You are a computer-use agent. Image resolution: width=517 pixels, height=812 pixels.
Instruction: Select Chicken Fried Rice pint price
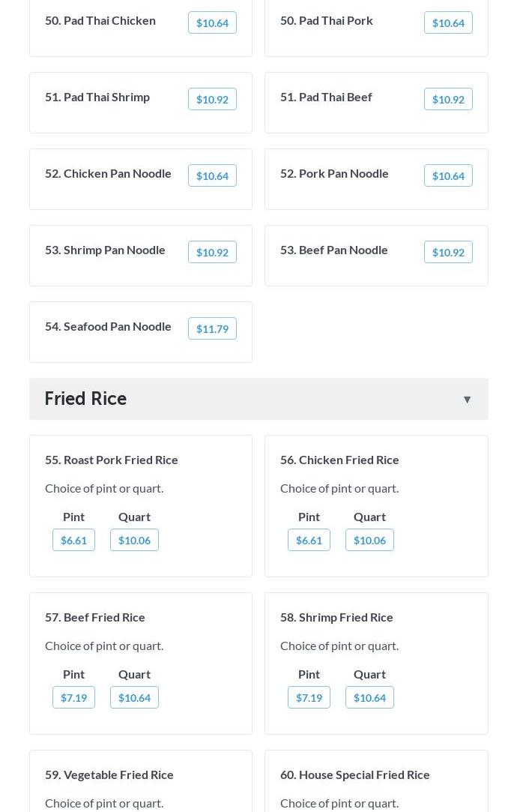coord(309,541)
